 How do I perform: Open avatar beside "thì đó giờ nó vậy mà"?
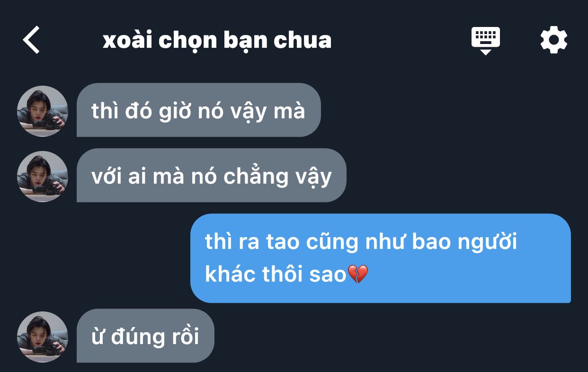[x=43, y=111]
